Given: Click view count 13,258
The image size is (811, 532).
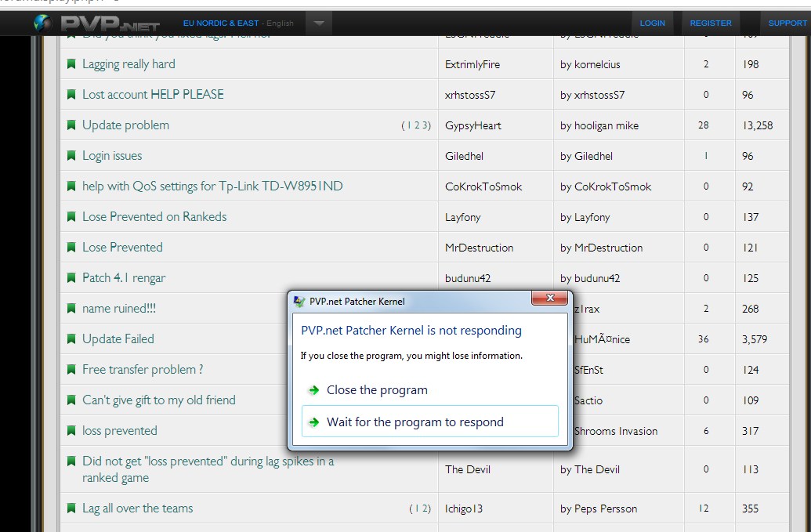Looking at the screenshot, I should click(x=758, y=125).
